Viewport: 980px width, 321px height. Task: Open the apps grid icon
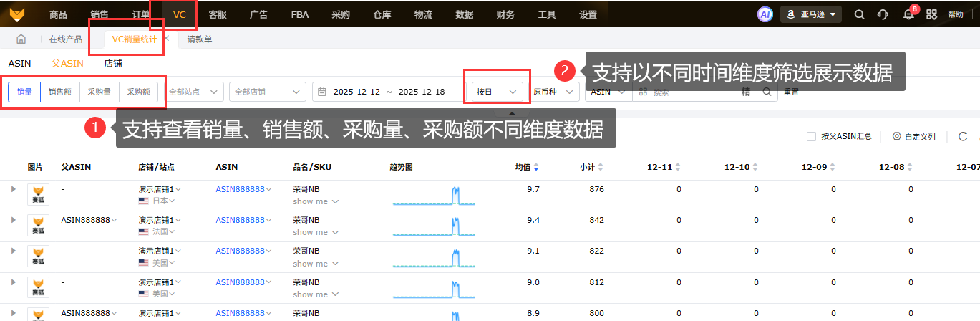click(931, 14)
